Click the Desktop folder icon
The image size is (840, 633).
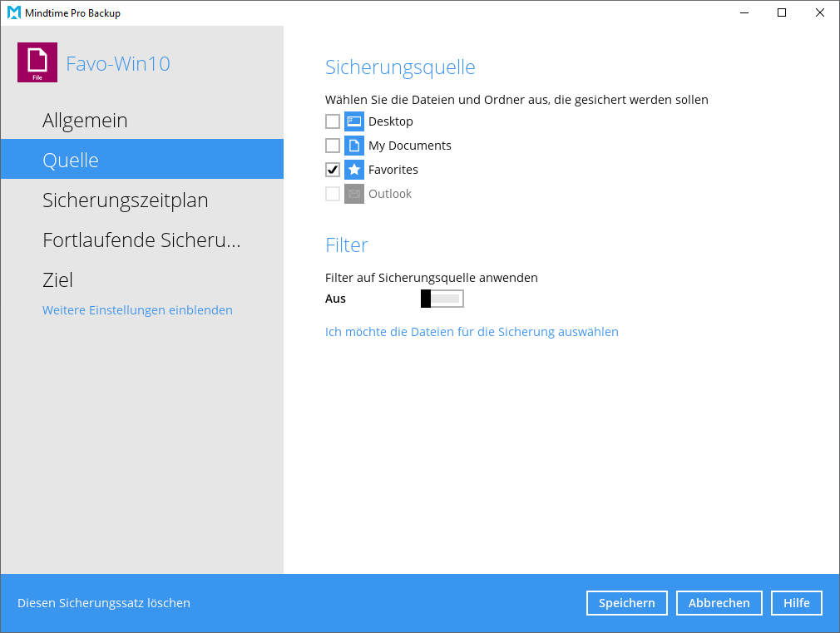tap(354, 121)
